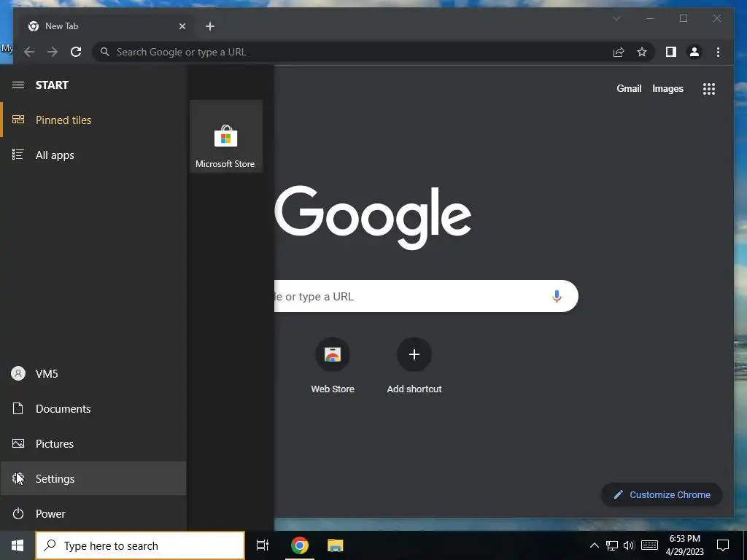Maximize the Chrome window
747x560 pixels.
[x=683, y=18]
